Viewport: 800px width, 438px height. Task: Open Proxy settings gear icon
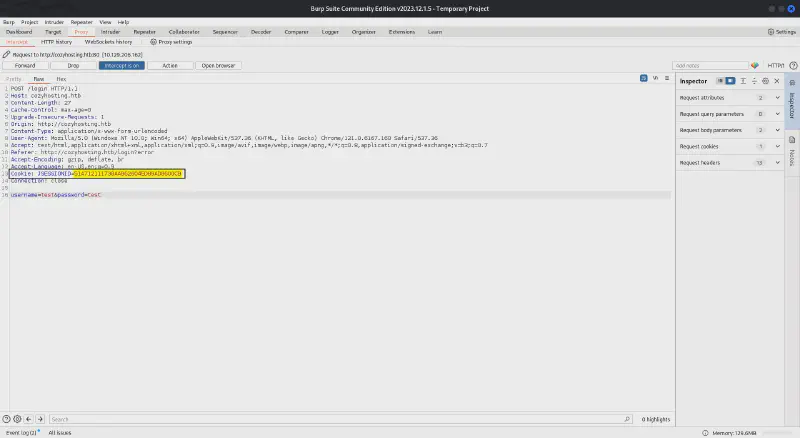tap(153, 42)
